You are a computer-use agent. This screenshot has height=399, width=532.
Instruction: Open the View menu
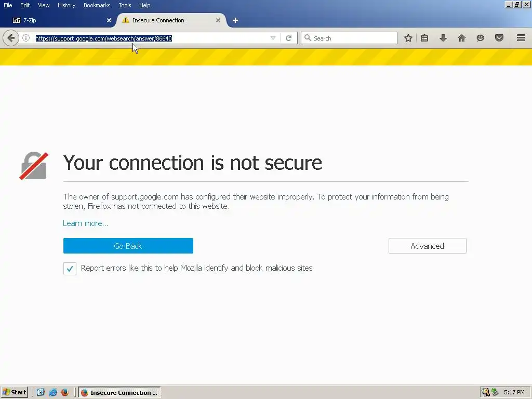tap(44, 5)
